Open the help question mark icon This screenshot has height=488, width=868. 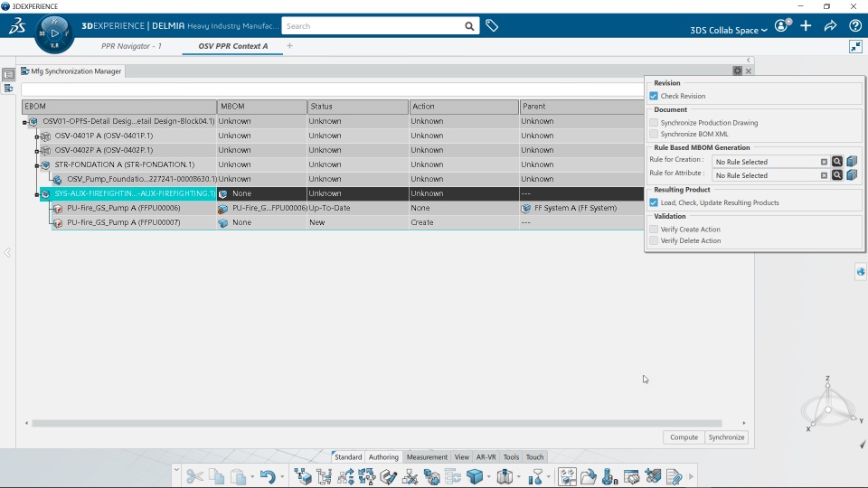[x=854, y=25]
